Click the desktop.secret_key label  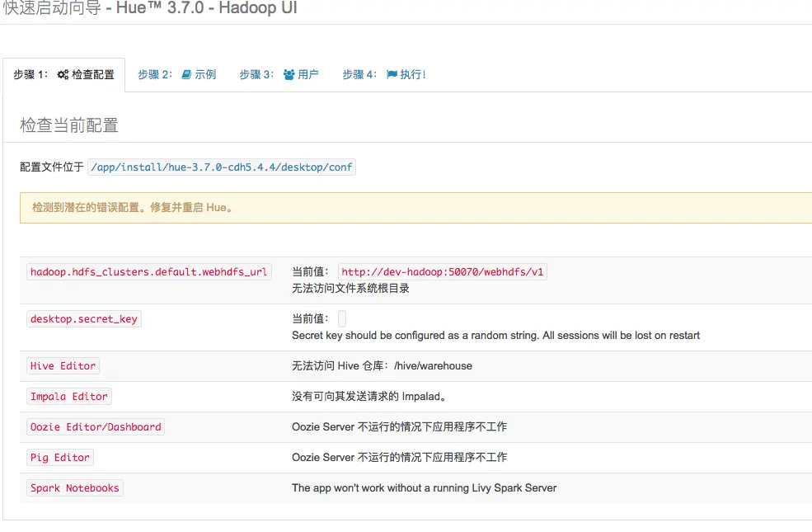point(84,319)
